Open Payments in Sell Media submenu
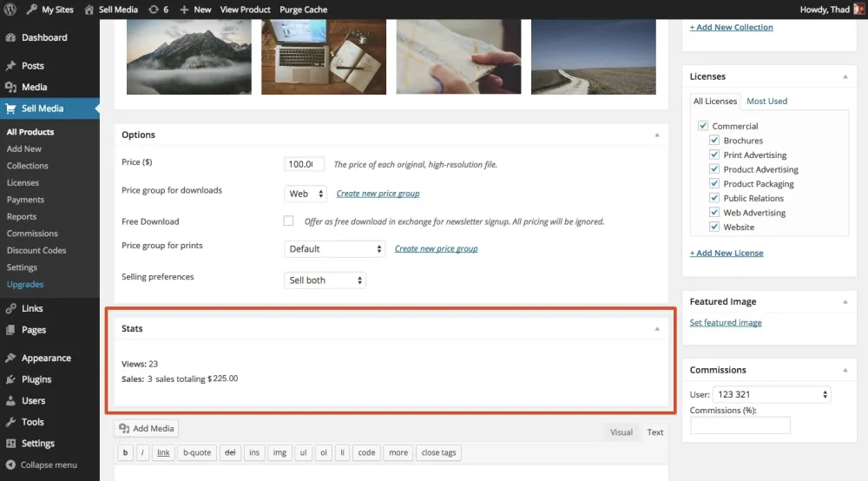868x481 pixels. [x=25, y=200]
